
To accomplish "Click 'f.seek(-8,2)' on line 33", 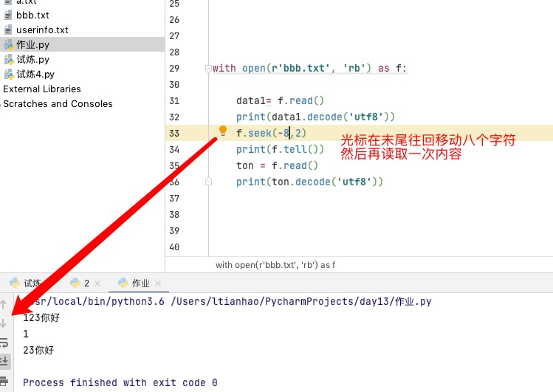I will 271,134.
